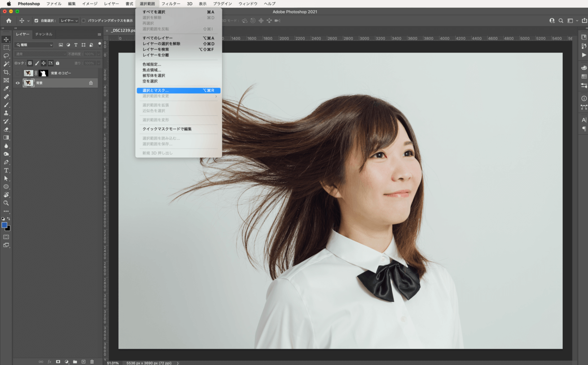Add a layer mask using bottom icon

tap(58, 361)
